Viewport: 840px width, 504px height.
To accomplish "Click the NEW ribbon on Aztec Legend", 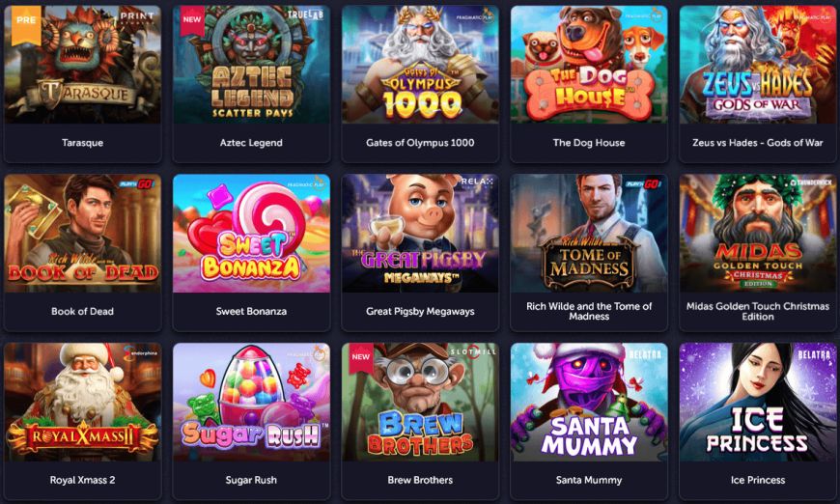I will point(192,20).
